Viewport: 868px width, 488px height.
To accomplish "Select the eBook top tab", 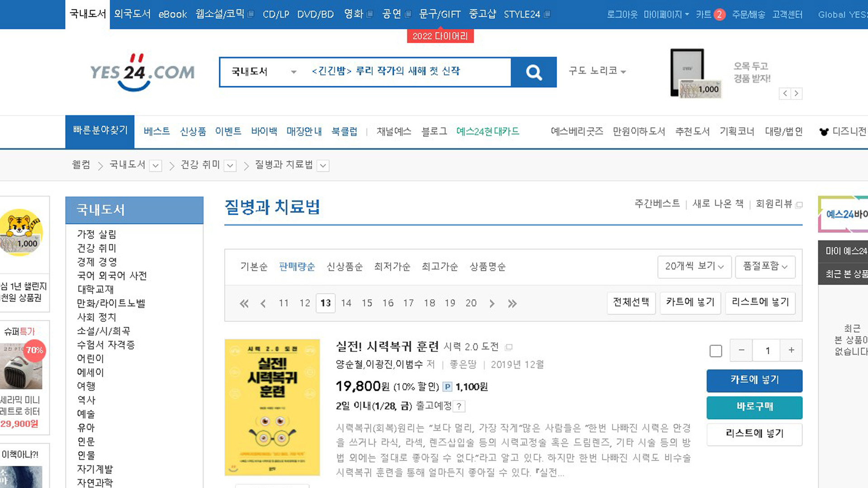I will [173, 14].
